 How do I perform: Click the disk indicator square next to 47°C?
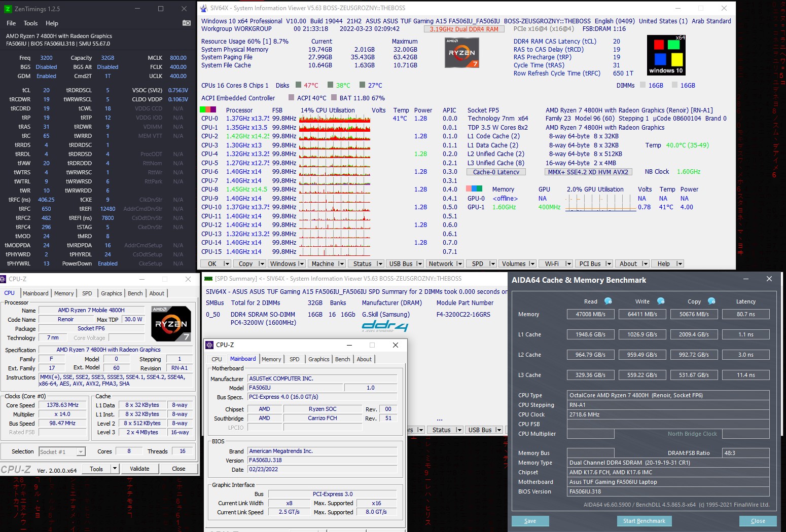[299, 85]
